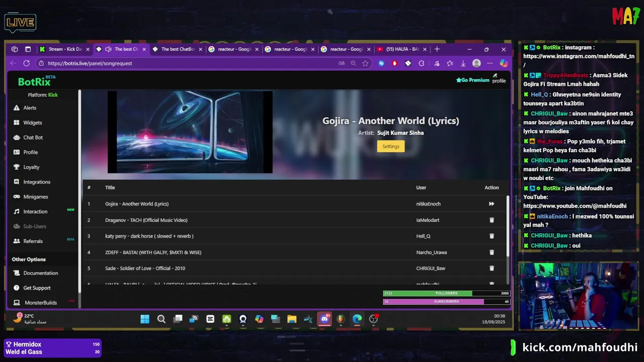
Task: Click user IaMelodart in the queue
Action: [428, 220]
